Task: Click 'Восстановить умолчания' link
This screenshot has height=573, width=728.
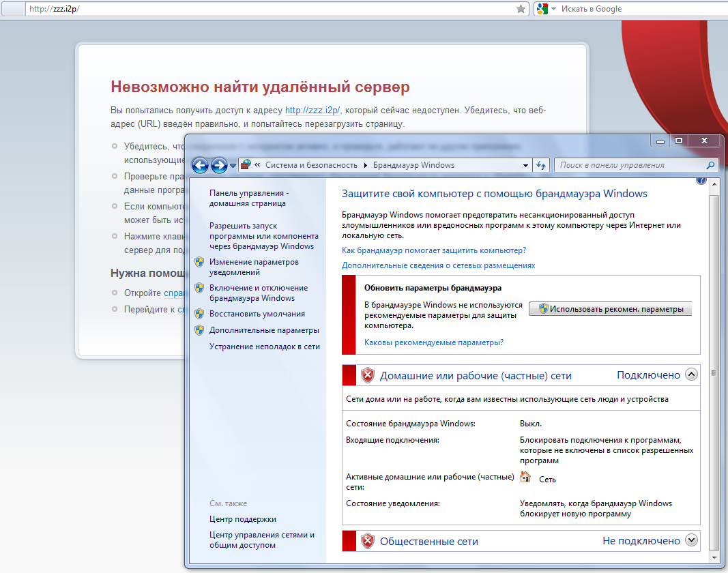Action: pyautogui.click(x=257, y=314)
